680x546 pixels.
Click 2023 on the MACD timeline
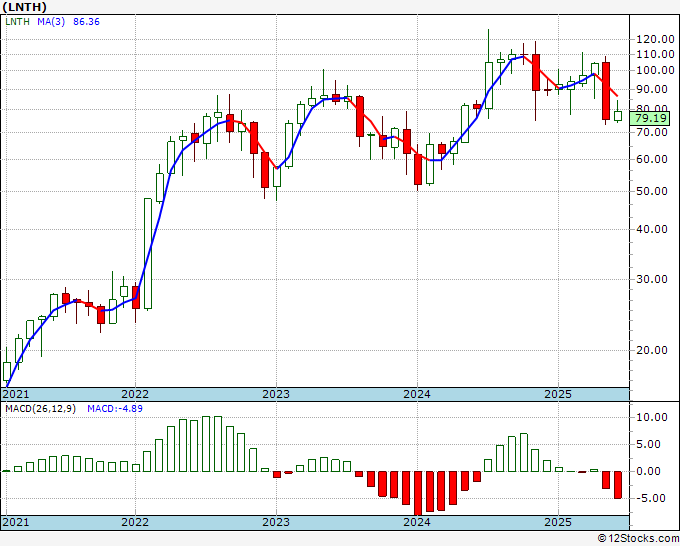click(x=276, y=522)
